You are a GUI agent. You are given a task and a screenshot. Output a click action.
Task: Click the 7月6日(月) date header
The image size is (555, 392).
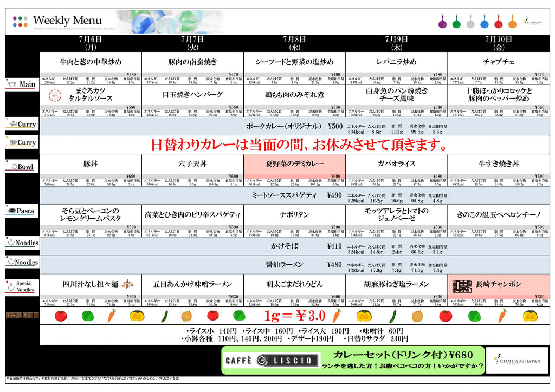[x=91, y=43]
